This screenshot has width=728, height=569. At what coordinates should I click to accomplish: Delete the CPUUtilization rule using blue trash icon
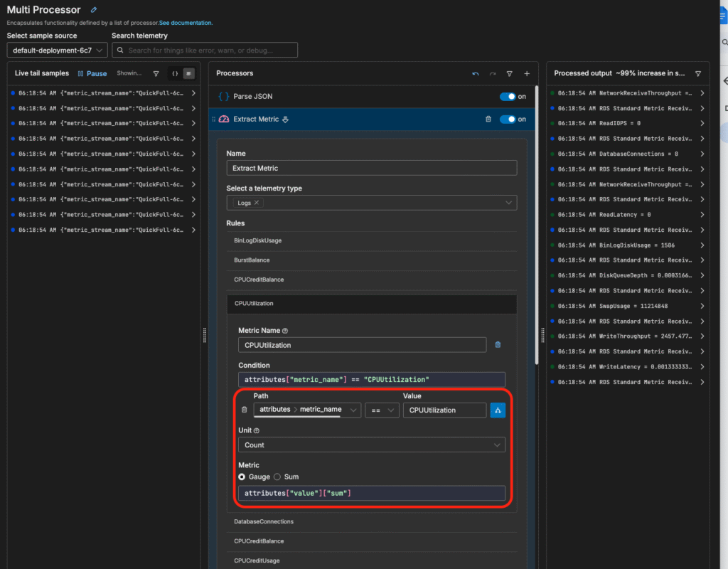(x=498, y=345)
